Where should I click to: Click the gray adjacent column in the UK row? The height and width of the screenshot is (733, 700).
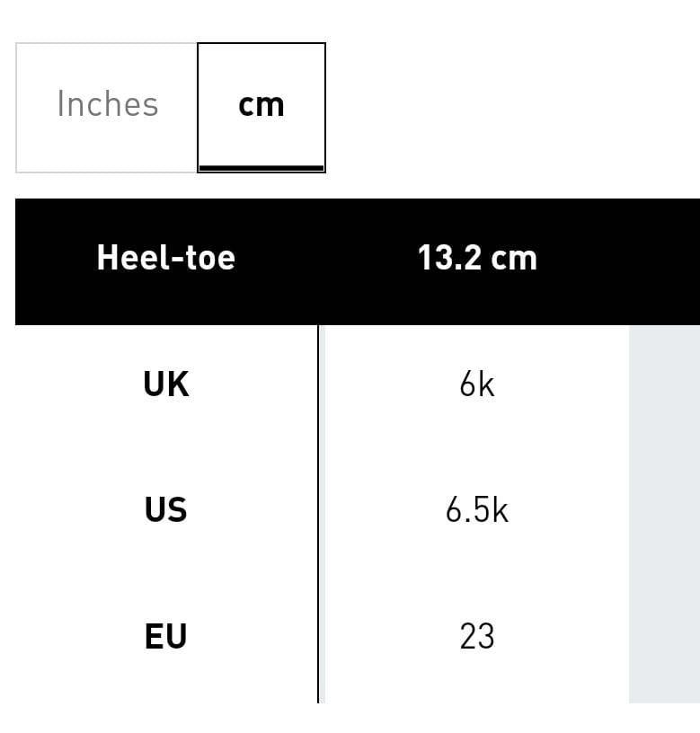pyautogui.click(x=664, y=386)
